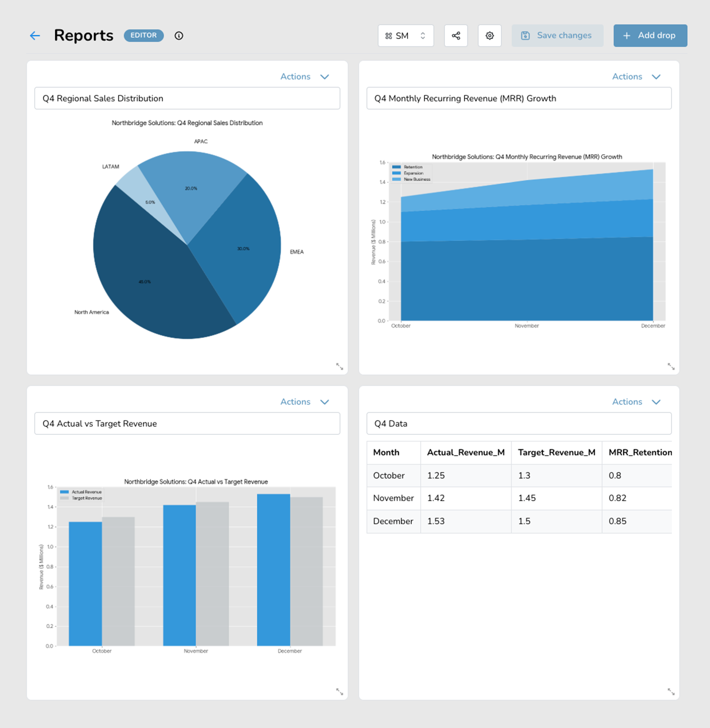Expand Actions menu on Q4 Data card

click(636, 402)
